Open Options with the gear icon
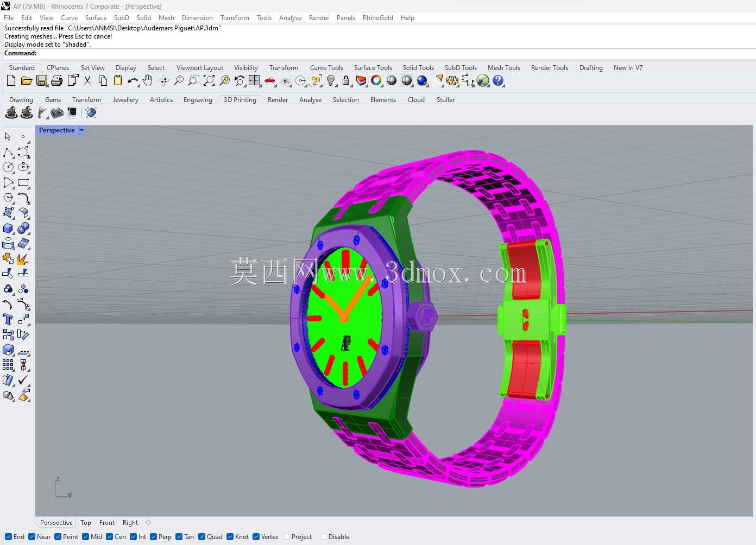This screenshot has height=545, width=756. pyautogui.click(x=452, y=81)
